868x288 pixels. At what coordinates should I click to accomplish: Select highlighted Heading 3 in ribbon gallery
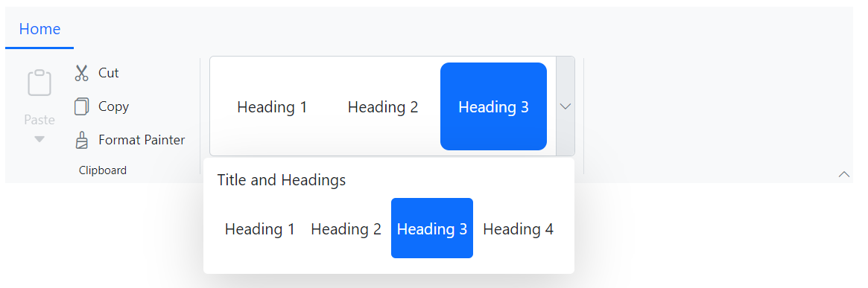[493, 106]
